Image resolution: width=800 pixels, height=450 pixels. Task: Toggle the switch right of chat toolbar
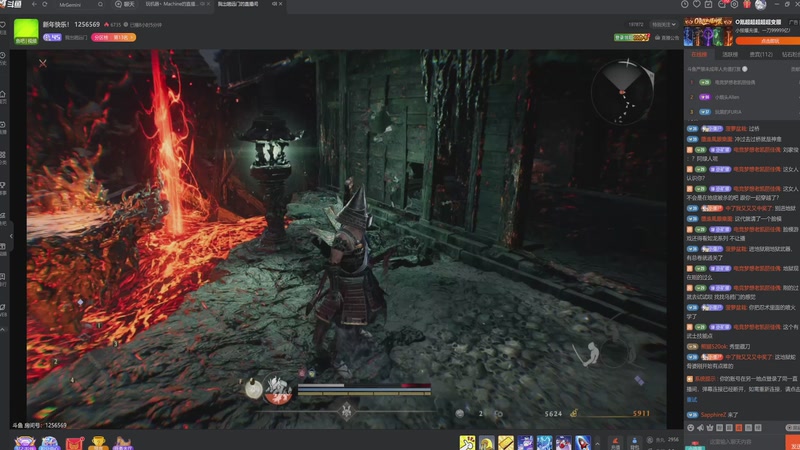(793, 428)
